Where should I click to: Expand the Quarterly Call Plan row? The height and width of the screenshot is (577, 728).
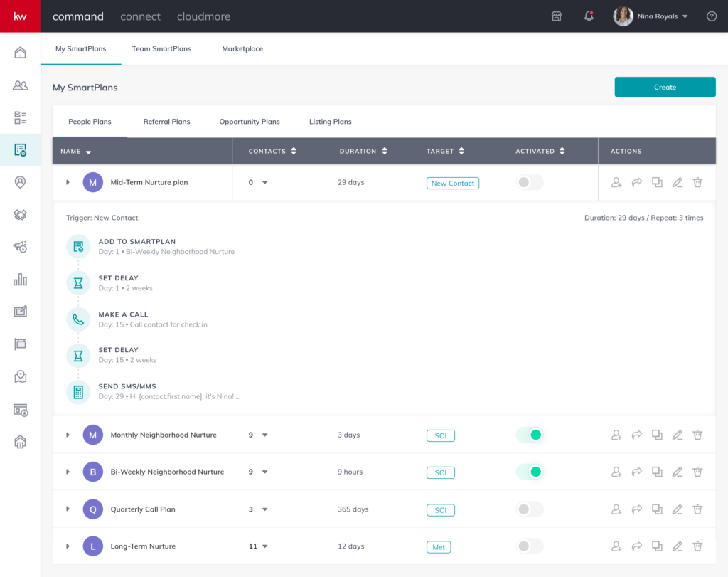tap(68, 509)
